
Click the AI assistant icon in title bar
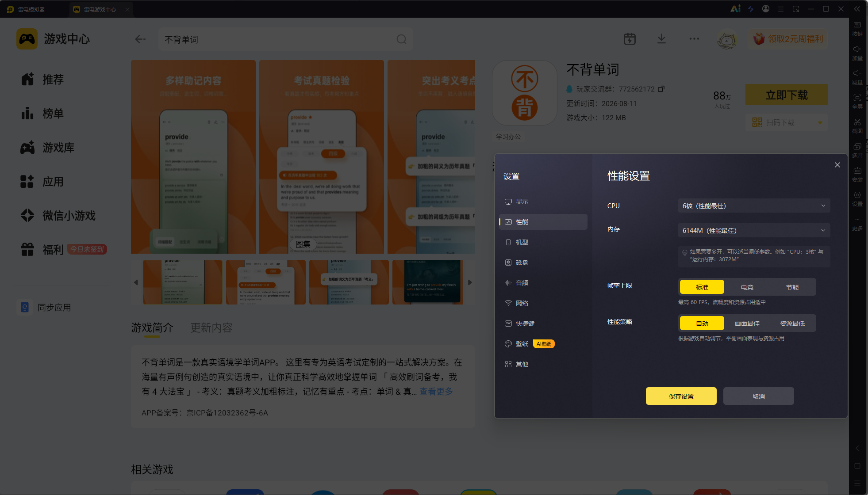(735, 9)
